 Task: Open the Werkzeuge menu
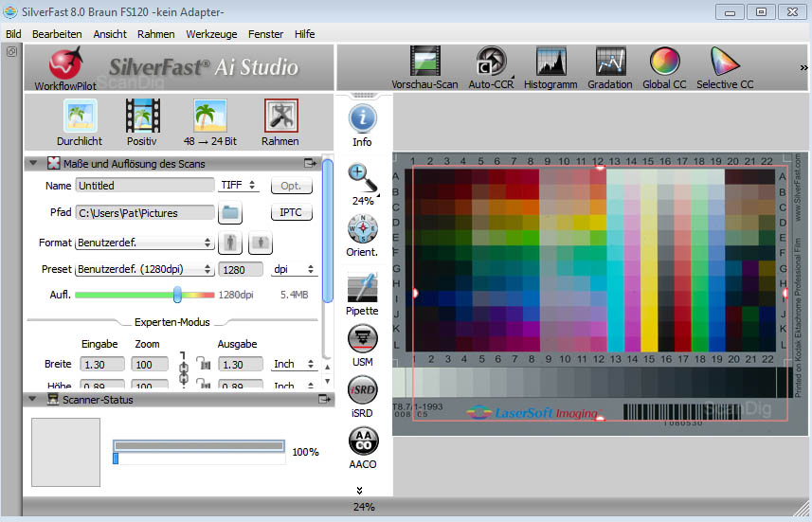[x=211, y=34]
